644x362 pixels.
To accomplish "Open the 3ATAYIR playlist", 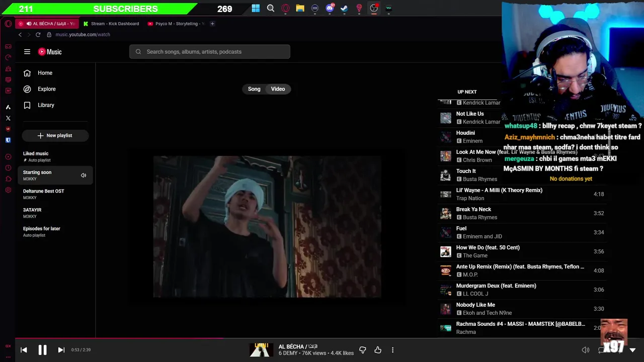I will click(x=55, y=213).
